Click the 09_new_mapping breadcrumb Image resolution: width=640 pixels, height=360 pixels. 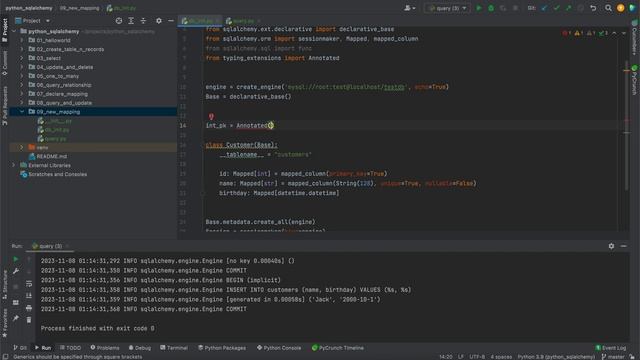(x=79, y=8)
